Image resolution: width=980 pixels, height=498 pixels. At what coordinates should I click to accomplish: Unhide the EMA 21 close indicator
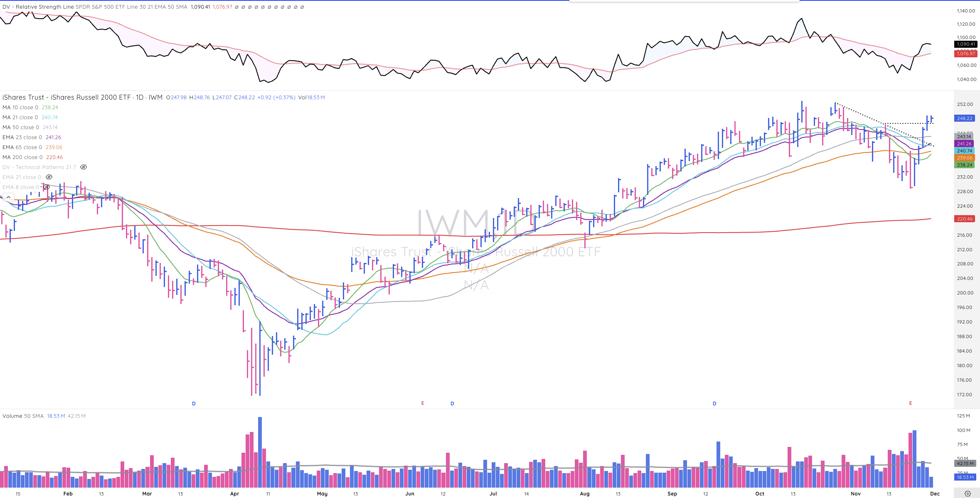(x=49, y=177)
